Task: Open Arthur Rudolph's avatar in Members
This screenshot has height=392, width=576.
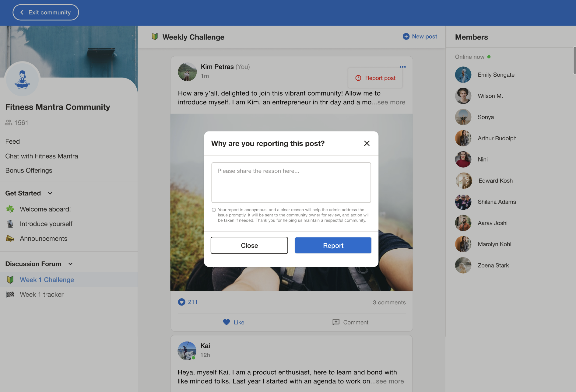Action: [x=463, y=138]
